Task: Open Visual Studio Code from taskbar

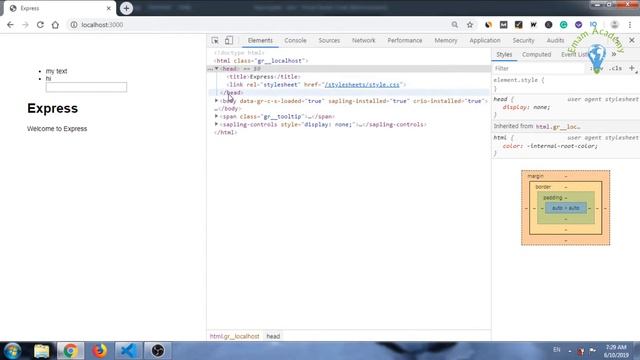Action: 128,351
